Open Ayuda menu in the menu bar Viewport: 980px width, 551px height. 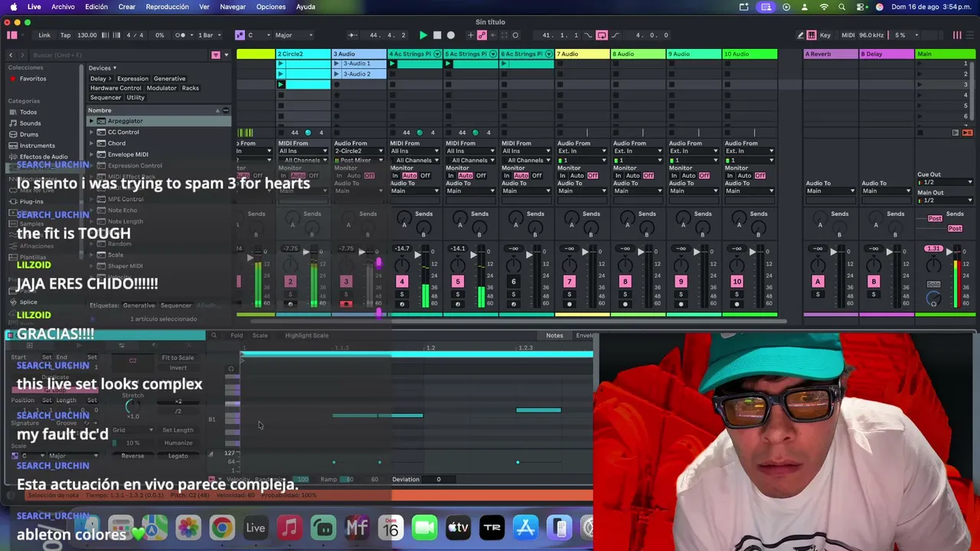(x=305, y=7)
